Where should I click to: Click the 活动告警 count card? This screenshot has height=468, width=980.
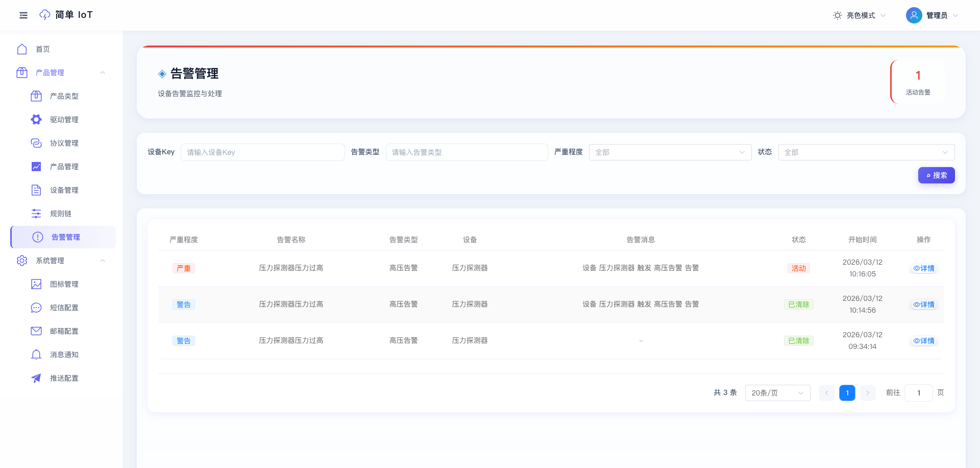click(918, 82)
